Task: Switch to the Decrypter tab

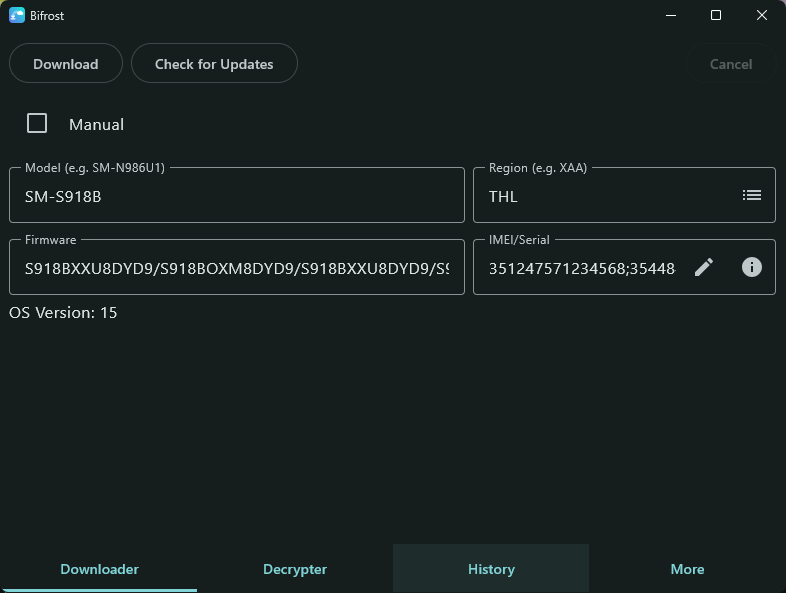Action: click(x=295, y=568)
